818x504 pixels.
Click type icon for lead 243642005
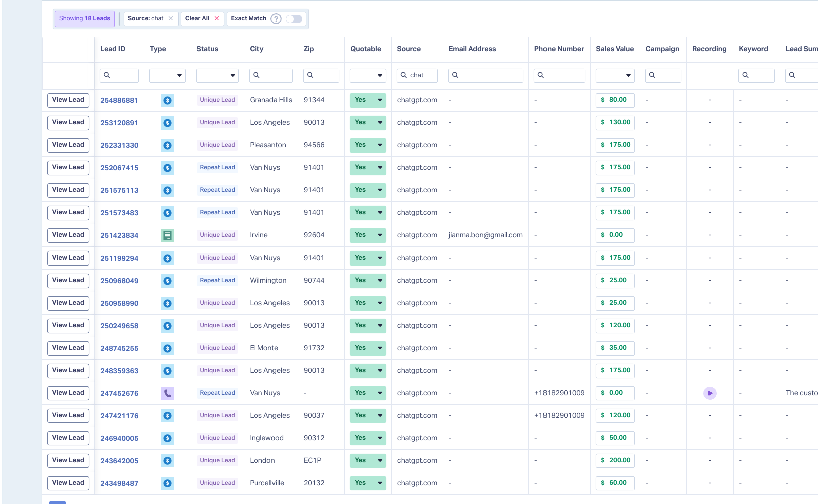(167, 461)
